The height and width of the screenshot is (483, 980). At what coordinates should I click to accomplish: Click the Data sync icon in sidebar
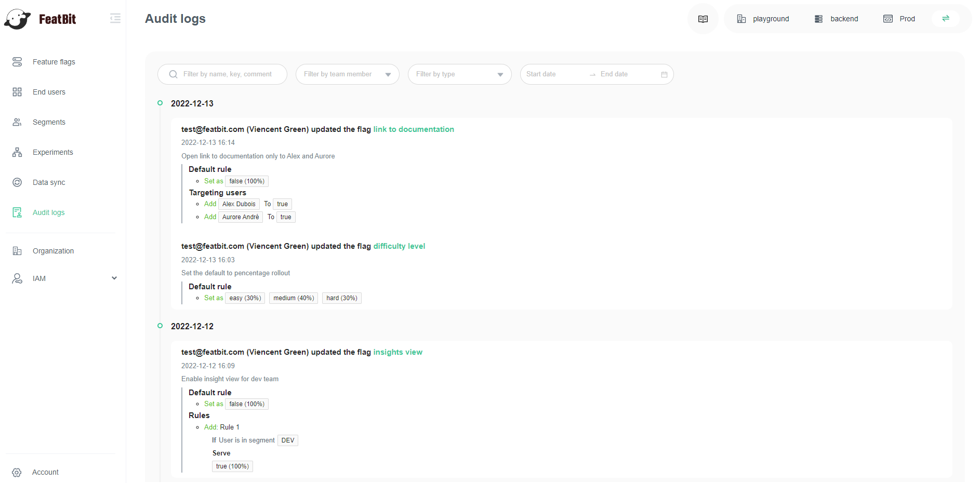[17, 182]
